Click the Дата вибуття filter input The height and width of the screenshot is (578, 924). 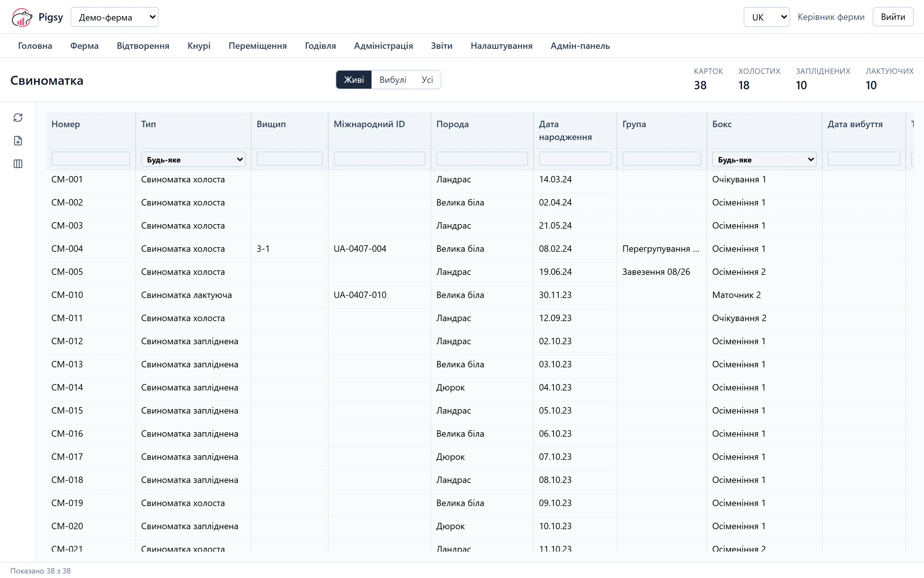coord(864,159)
